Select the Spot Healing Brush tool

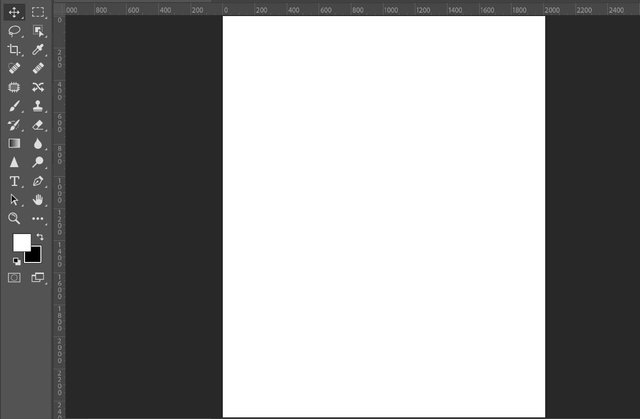14,68
